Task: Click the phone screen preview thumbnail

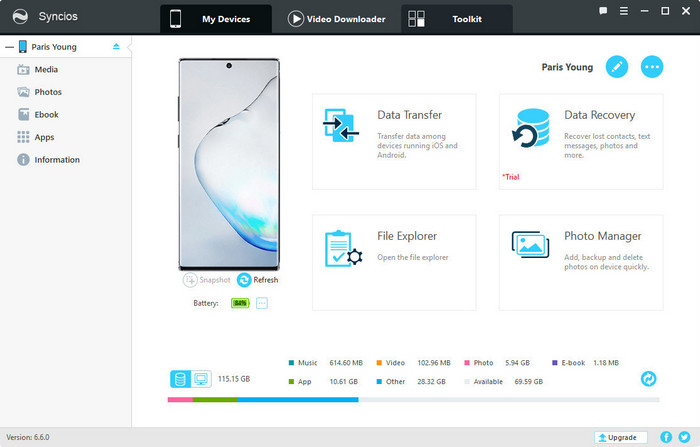Action: click(229, 164)
